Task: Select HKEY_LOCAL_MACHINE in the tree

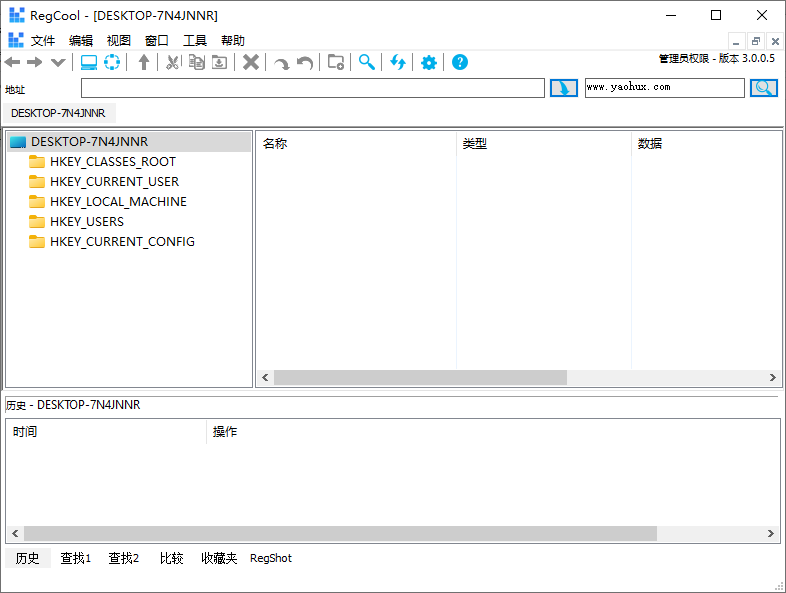Action: click(118, 202)
